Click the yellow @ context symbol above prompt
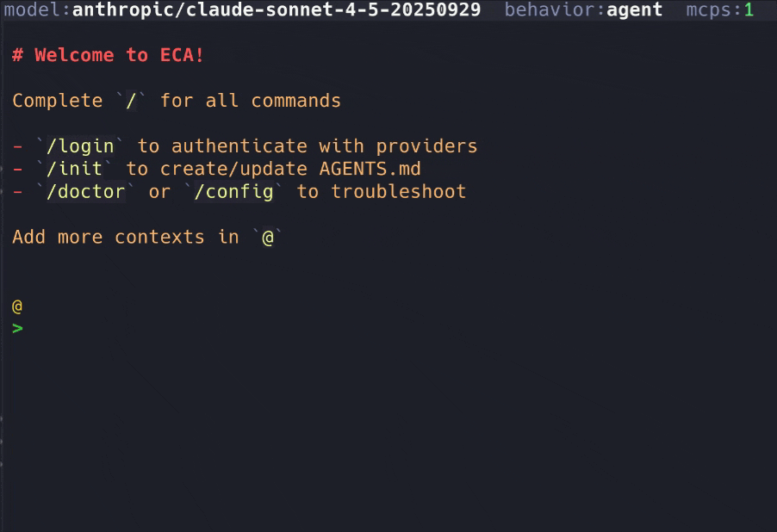Image resolution: width=777 pixels, height=532 pixels. (x=17, y=306)
